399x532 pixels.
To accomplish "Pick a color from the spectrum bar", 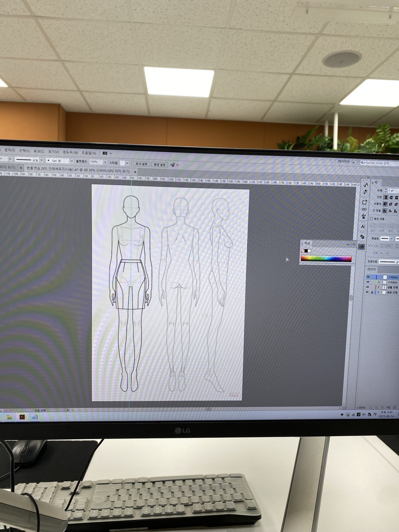I will pyautogui.click(x=326, y=259).
